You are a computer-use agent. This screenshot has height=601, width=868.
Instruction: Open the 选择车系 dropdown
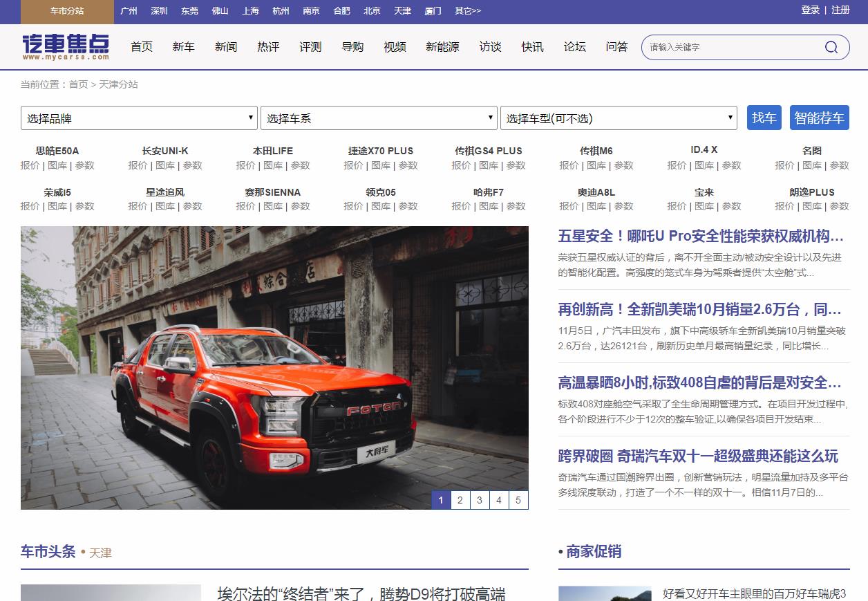379,118
